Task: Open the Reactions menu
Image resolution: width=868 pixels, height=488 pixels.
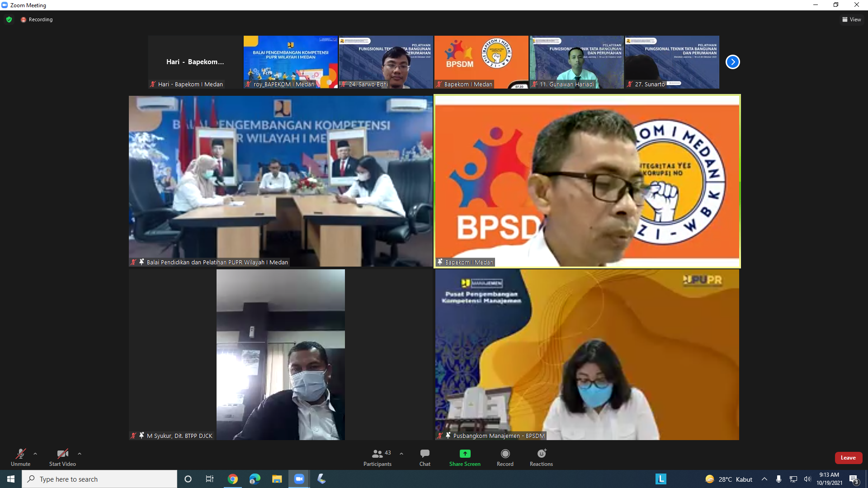Action: pos(541,457)
